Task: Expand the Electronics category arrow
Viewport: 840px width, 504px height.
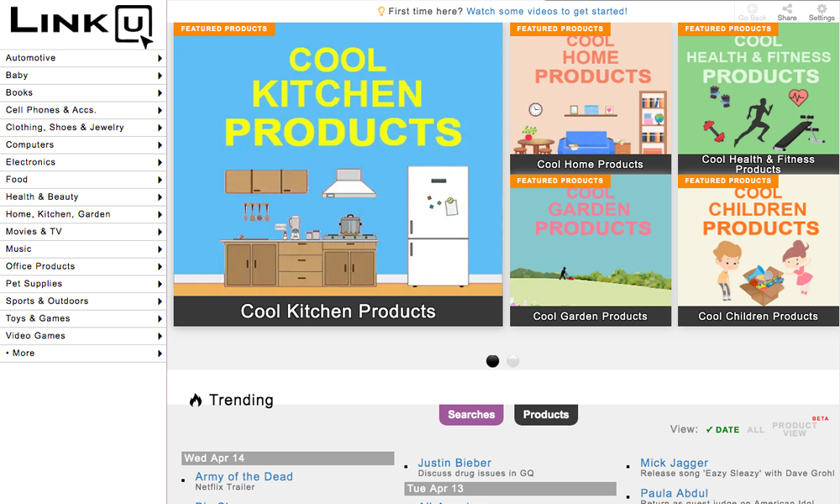Action: tap(160, 162)
